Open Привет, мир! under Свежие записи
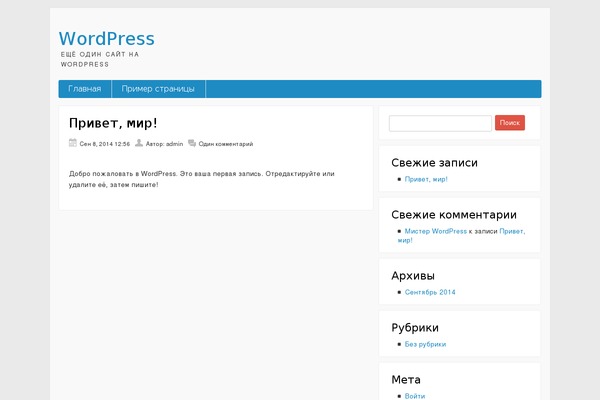 click(426, 179)
